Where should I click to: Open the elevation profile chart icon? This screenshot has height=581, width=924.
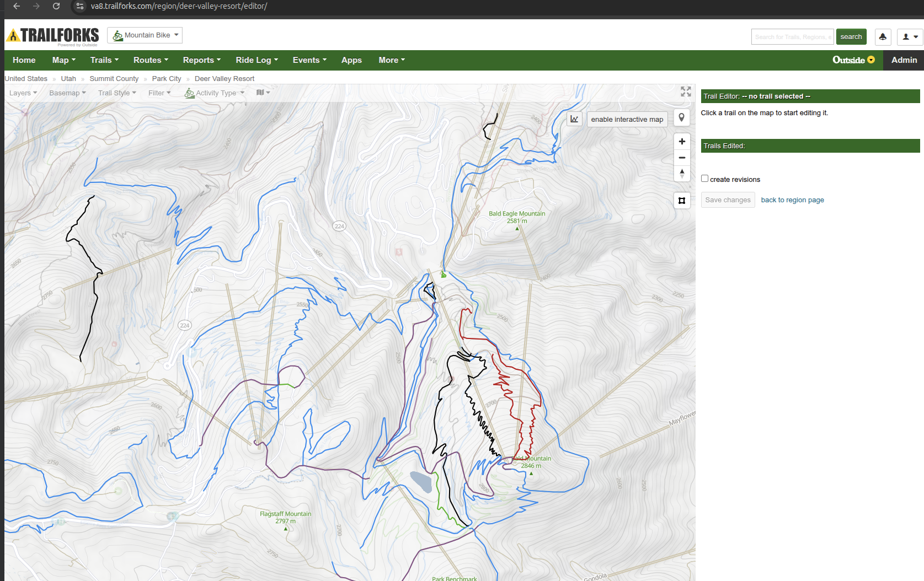point(574,119)
